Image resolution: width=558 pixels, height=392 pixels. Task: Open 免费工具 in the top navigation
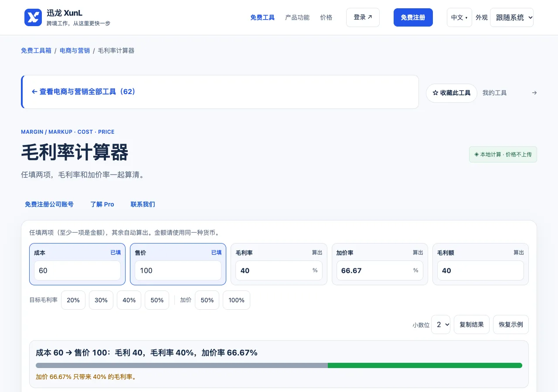(x=262, y=17)
